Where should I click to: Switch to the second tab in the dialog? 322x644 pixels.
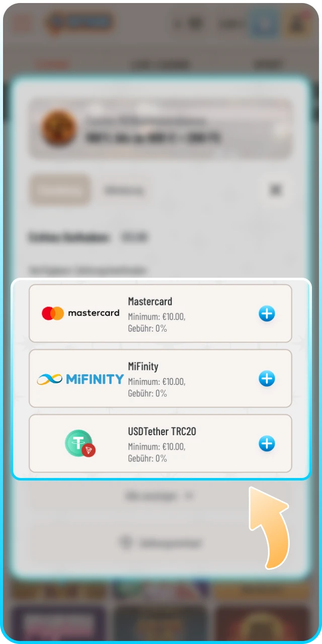click(124, 190)
